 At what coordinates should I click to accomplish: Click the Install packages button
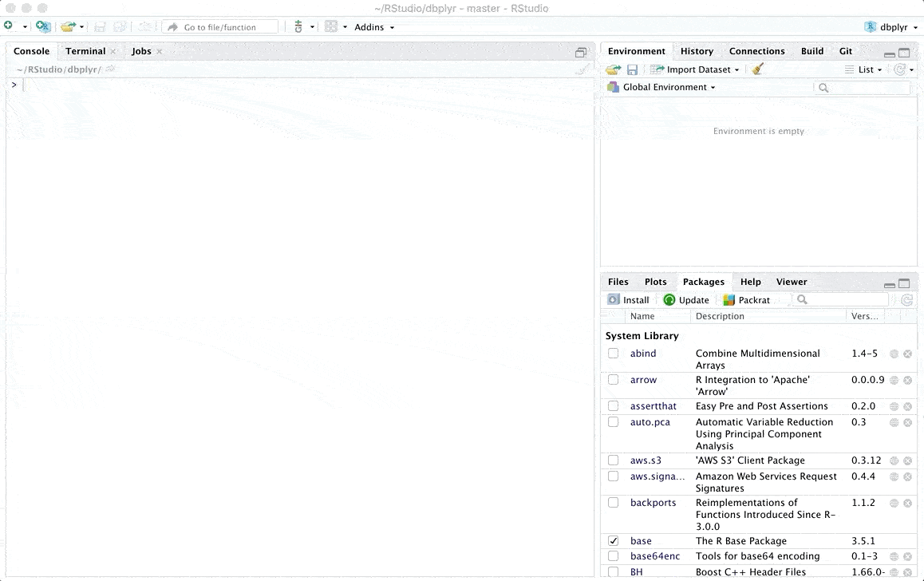[629, 300]
